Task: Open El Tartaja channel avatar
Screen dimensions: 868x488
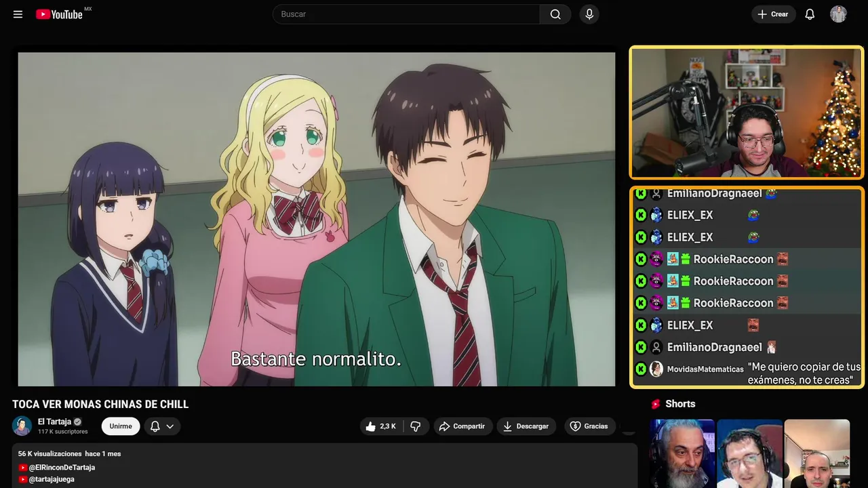Action: tap(22, 426)
